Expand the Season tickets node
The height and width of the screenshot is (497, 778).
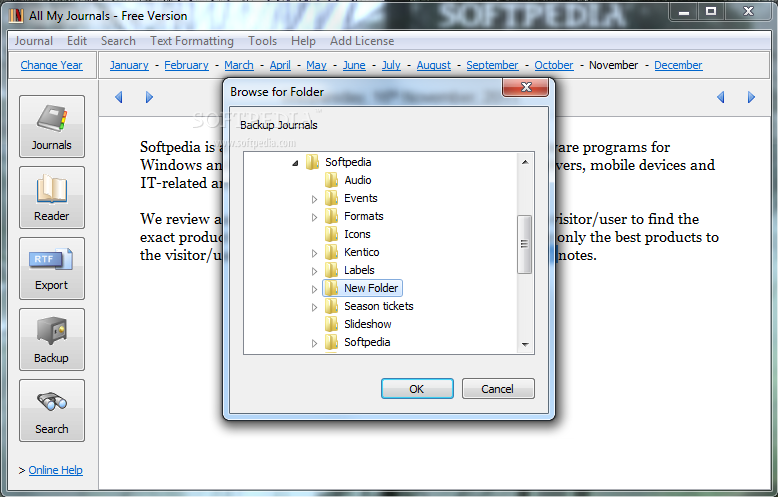point(314,307)
